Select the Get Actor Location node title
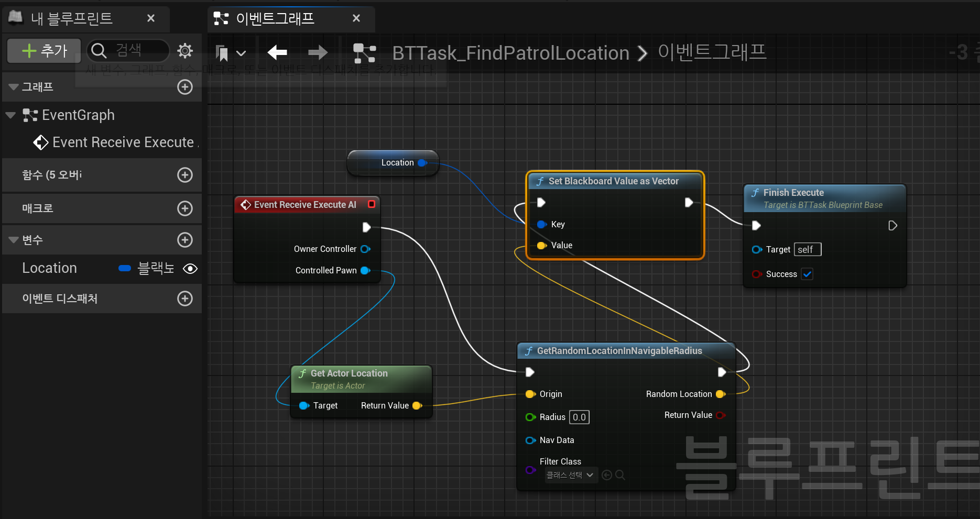The image size is (980, 519). [349, 373]
